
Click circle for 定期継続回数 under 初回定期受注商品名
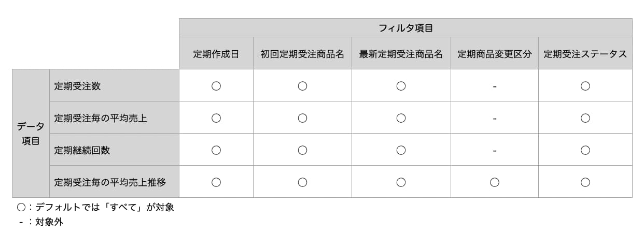[302, 150]
